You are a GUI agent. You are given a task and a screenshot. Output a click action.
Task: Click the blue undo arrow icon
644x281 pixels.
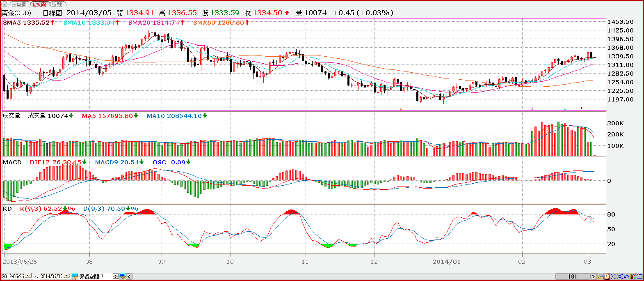626,276
